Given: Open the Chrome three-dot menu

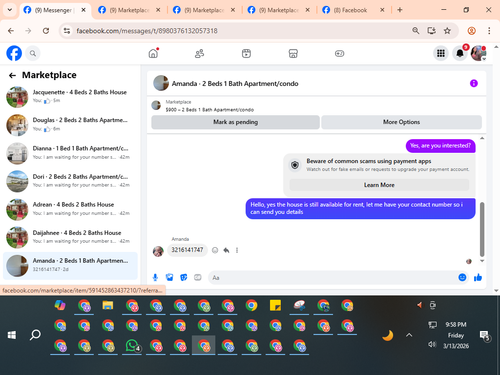Looking at the screenshot, I should 489,31.
